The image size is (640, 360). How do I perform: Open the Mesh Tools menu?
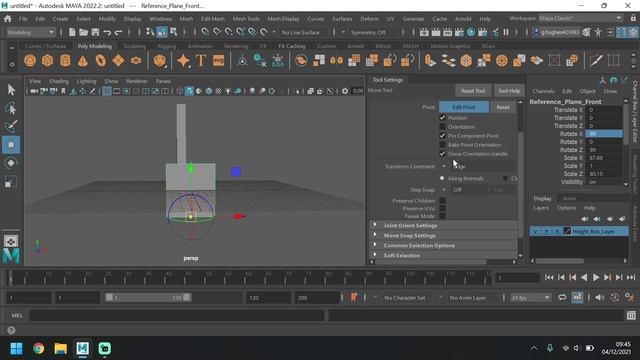pos(246,19)
